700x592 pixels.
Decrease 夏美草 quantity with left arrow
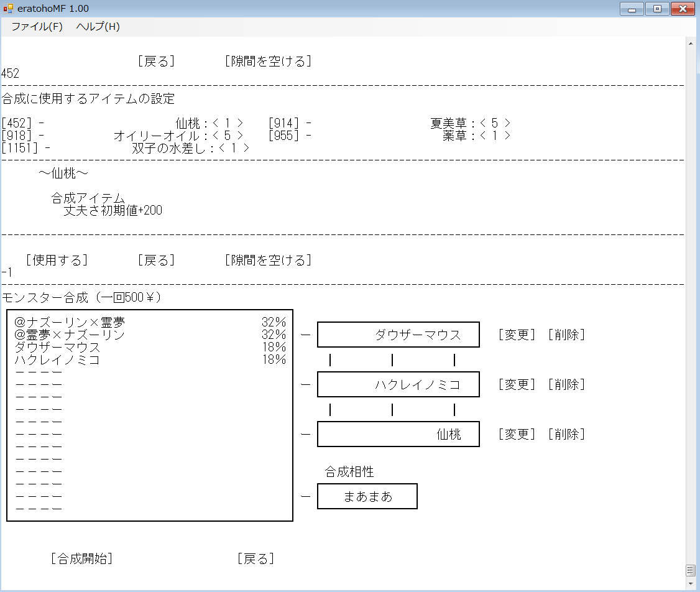[x=482, y=123]
